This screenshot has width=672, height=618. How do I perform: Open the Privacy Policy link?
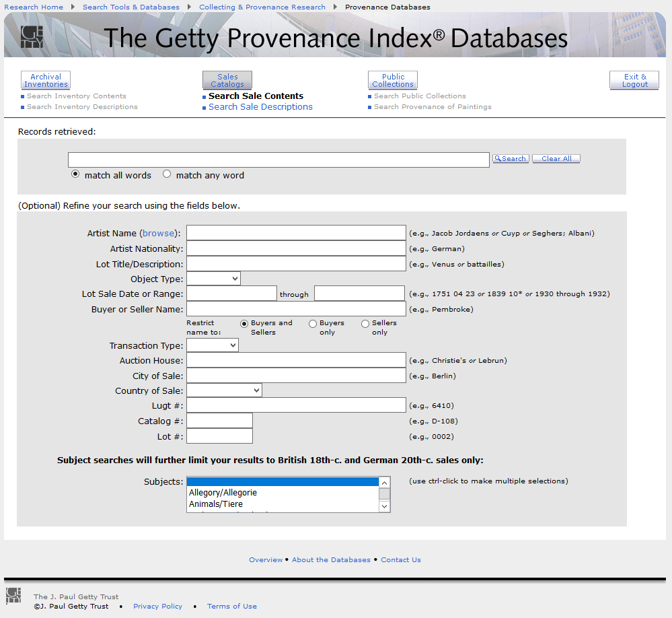pyautogui.click(x=157, y=606)
